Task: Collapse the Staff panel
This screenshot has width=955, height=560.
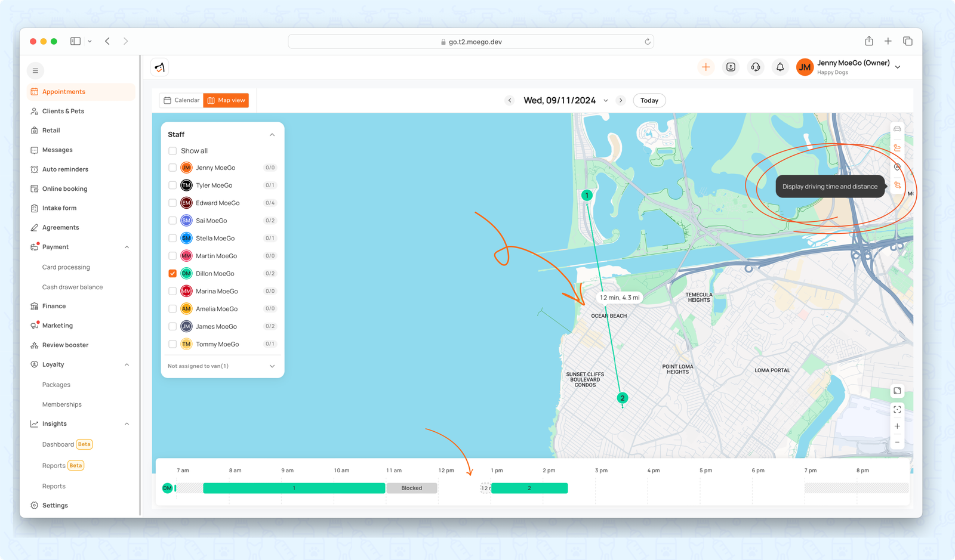Action: 272,134
